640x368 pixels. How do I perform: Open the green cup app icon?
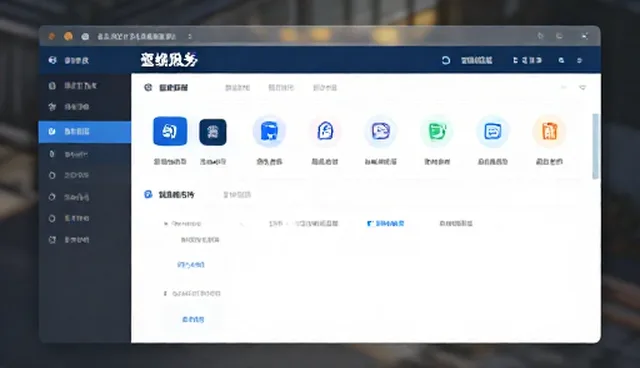click(437, 131)
